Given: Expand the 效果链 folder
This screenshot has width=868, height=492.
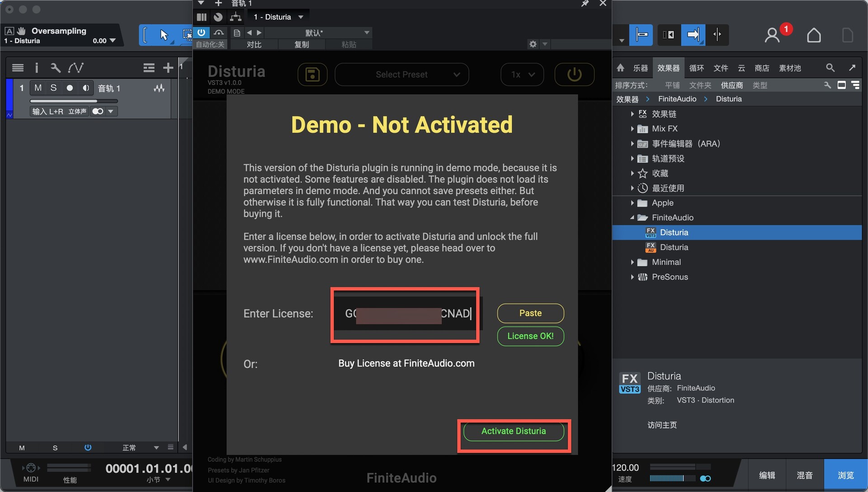Looking at the screenshot, I should point(632,114).
